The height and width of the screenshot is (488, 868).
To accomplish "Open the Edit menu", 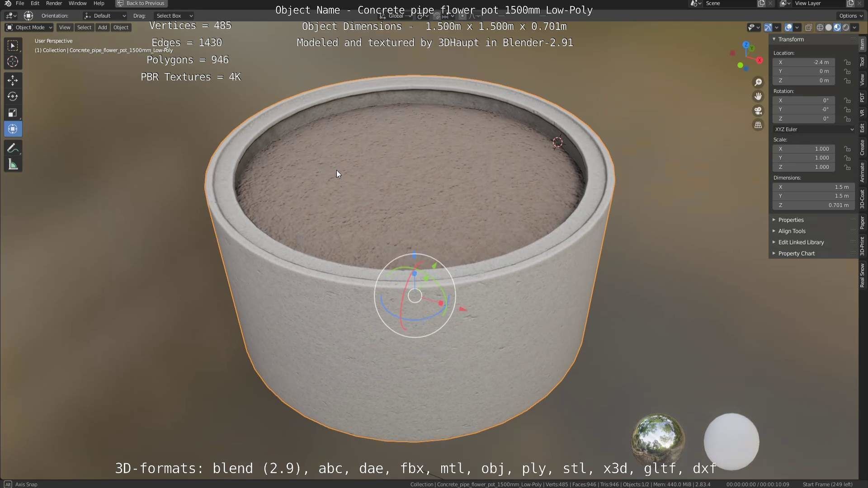I will coord(35,3).
